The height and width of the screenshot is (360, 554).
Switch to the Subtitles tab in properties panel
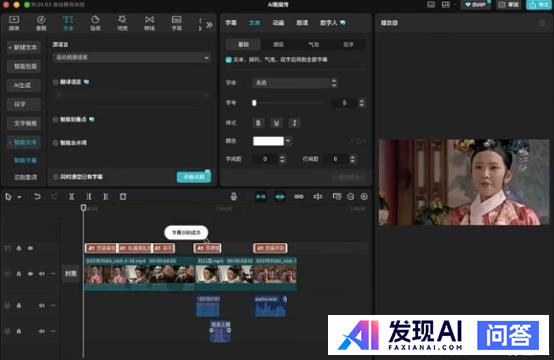231,23
